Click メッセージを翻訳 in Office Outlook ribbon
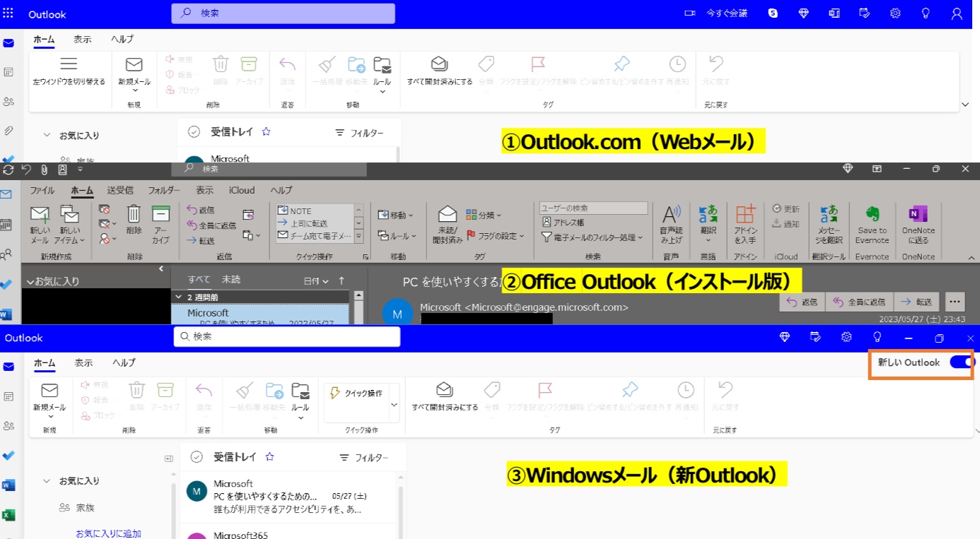The width and height of the screenshot is (980, 539). (x=829, y=225)
